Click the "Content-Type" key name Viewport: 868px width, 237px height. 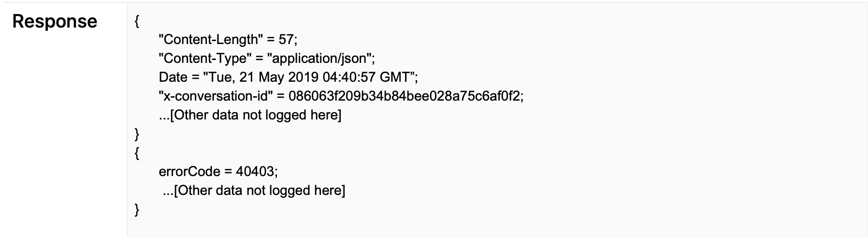click(x=204, y=59)
